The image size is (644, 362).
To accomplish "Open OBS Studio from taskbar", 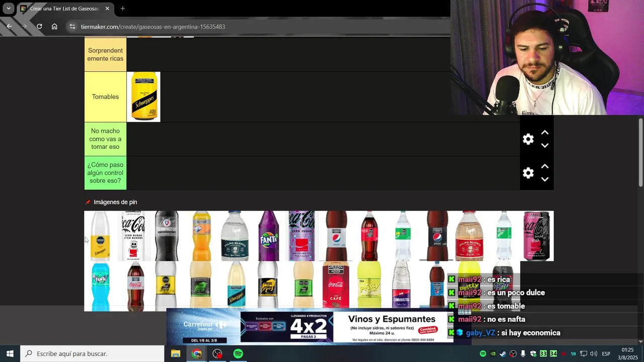I will click(x=217, y=354).
